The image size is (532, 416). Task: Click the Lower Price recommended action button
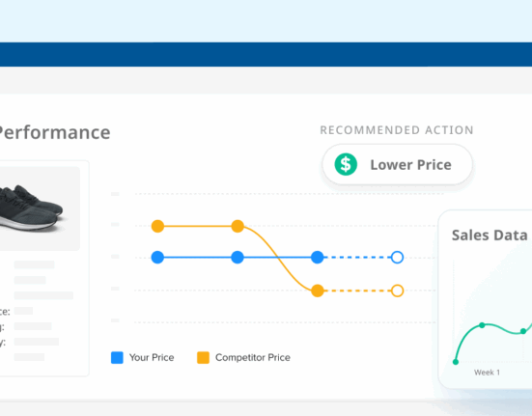[x=397, y=164]
